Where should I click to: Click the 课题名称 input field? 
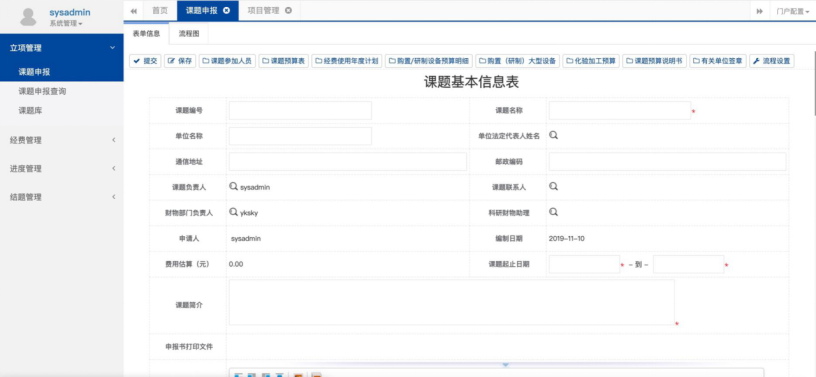coord(620,110)
